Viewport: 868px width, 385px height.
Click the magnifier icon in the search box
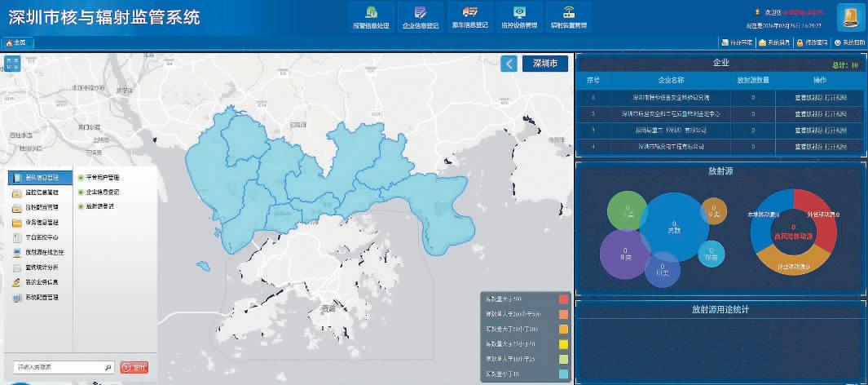(x=108, y=368)
